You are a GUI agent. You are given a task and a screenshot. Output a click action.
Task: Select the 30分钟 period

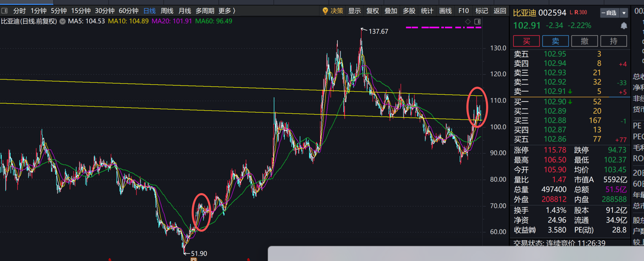104,10
